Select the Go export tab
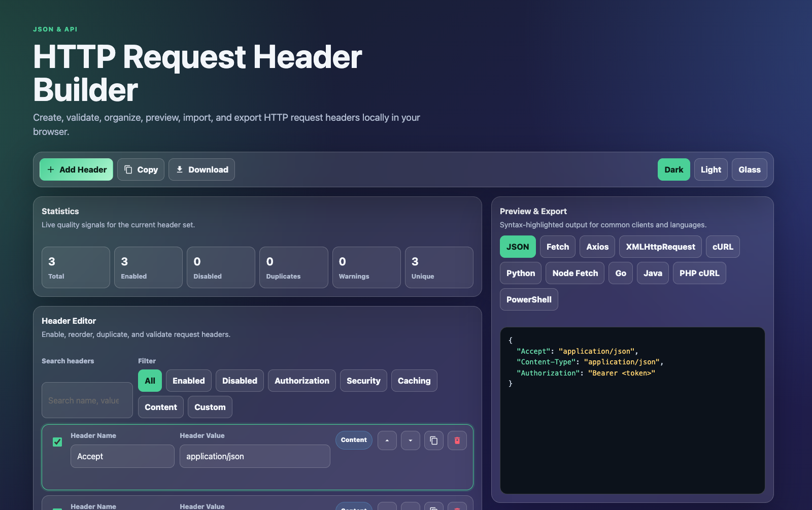812x510 pixels. point(621,273)
